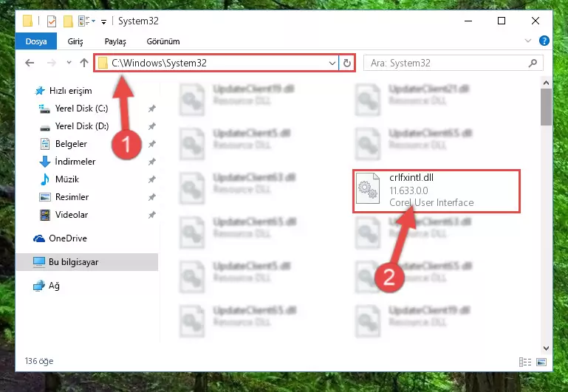The image size is (568, 392).
Task: Click the file list scroll up arrow
Action: (x=546, y=83)
